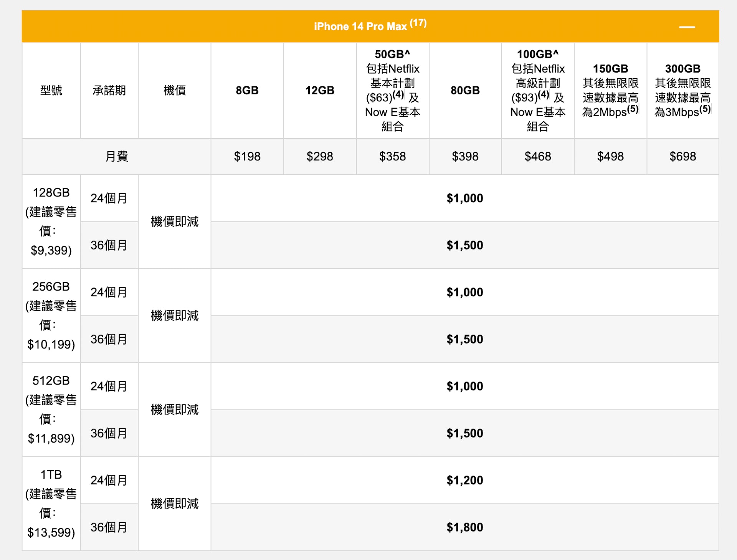The image size is (737, 560).
Task: Click the 300GB plan column header
Action: click(682, 91)
